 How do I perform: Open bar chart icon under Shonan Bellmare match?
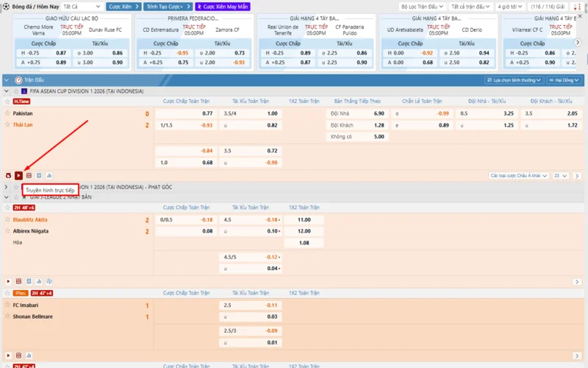[29, 355]
